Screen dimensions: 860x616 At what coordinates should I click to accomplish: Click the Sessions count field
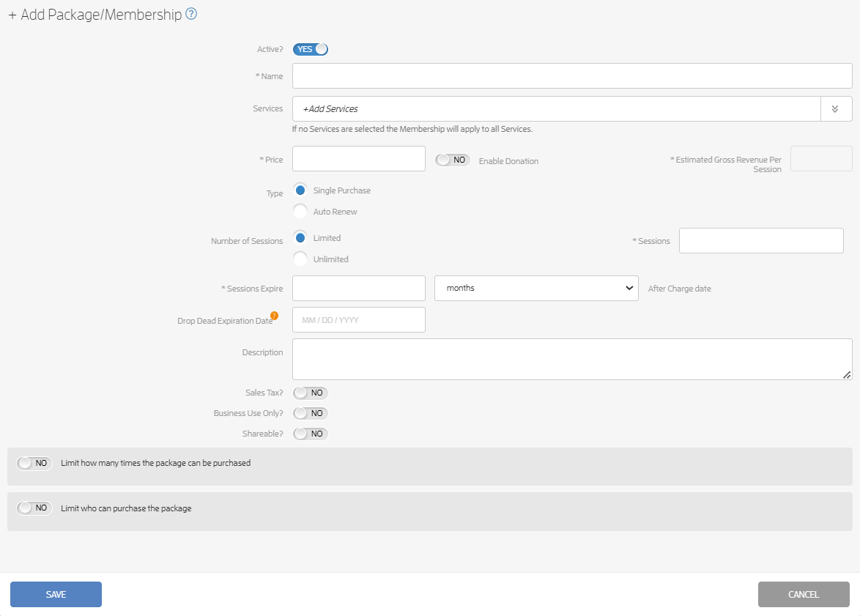(x=761, y=241)
